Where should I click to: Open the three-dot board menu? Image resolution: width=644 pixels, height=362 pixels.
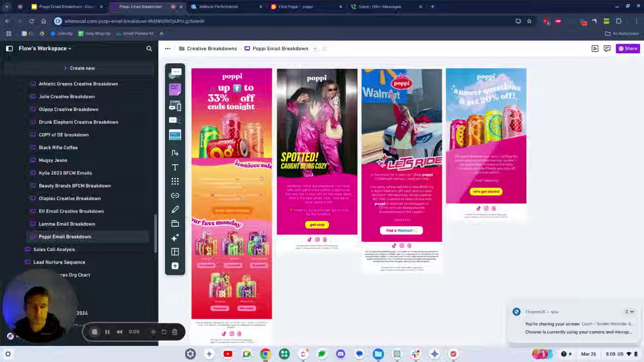[x=168, y=48]
